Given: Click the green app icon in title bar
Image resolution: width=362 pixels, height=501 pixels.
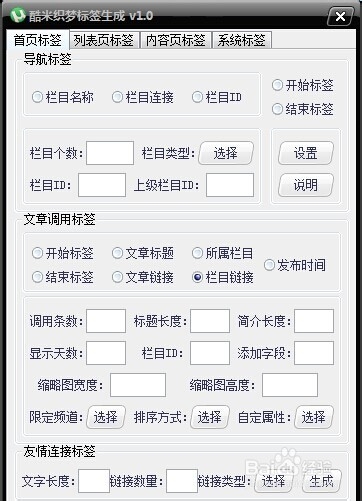Looking at the screenshot, I should pyautogui.click(x=18, y=15).
